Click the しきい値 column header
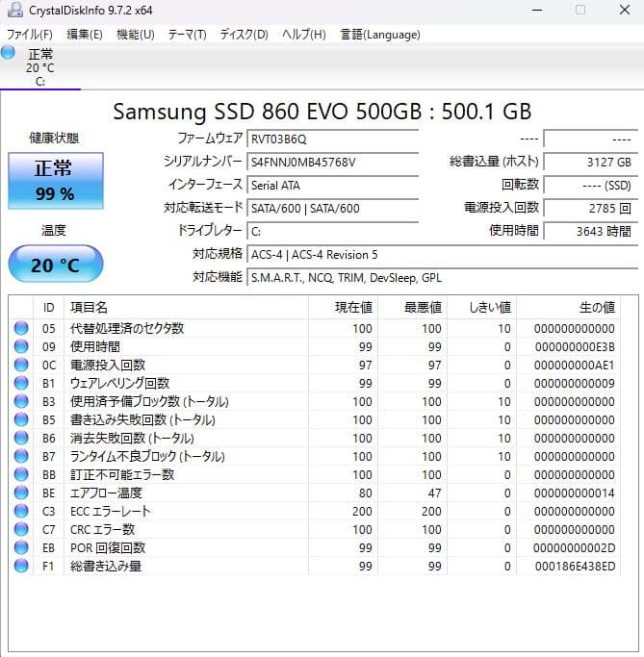The height and width of the screenshot is (657, 644). [482, 308]
